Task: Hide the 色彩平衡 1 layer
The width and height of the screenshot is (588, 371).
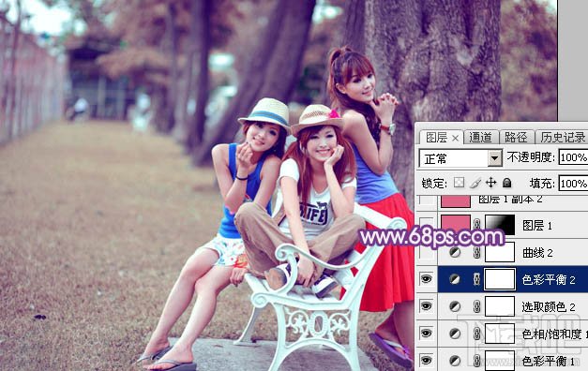Action: pos(426,361)
